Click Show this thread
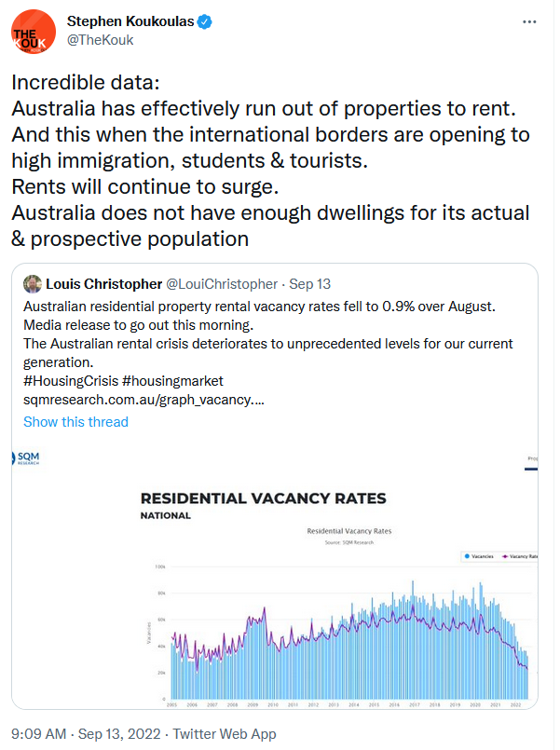560x750 pixels. (75, 422)
